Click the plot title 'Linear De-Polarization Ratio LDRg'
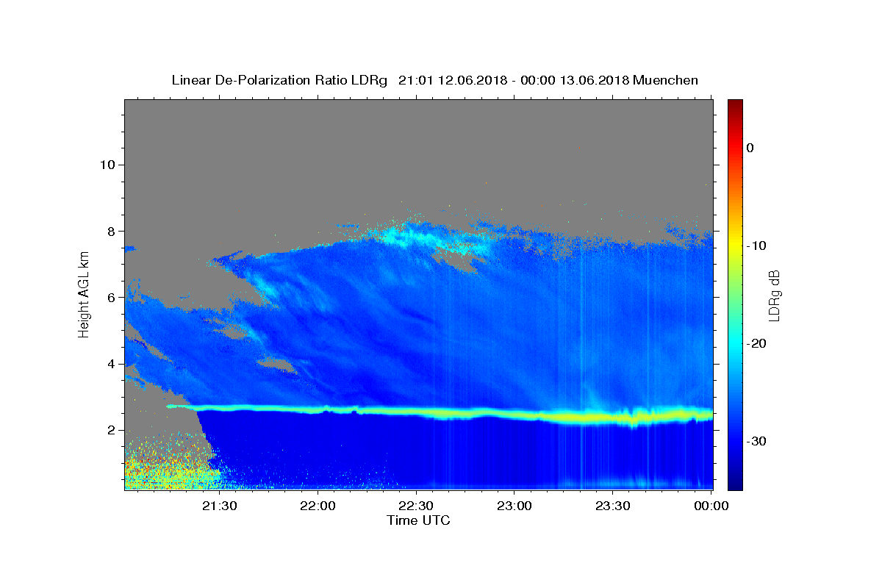 pyautogui.click(x=279, y=80)
